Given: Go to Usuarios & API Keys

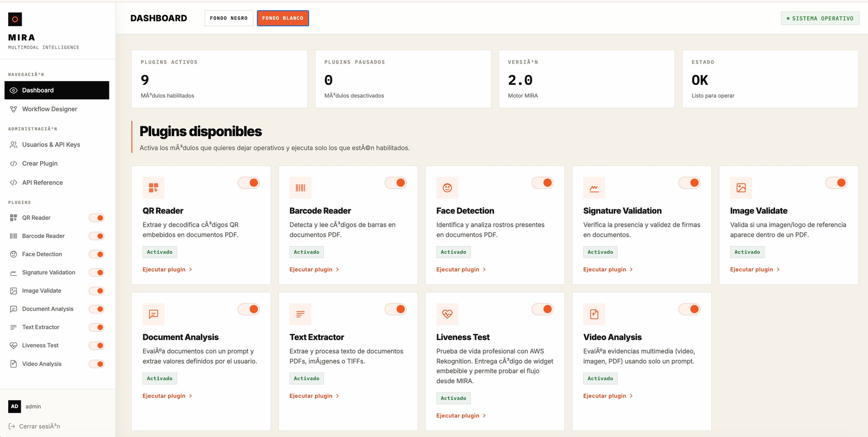Looking at the screenshot, I should pyautogui.click(x=57, y=145).
